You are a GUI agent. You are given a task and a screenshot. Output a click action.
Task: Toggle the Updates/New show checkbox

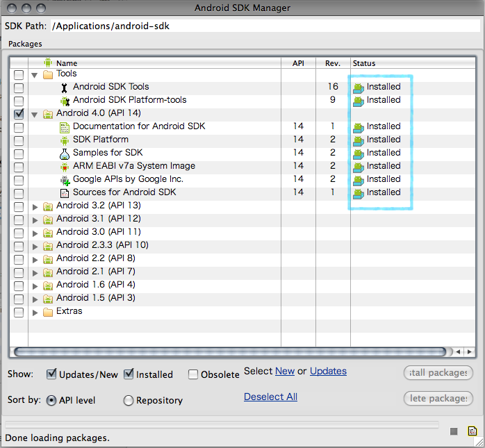pyautogui.click(x=51, y=374)
